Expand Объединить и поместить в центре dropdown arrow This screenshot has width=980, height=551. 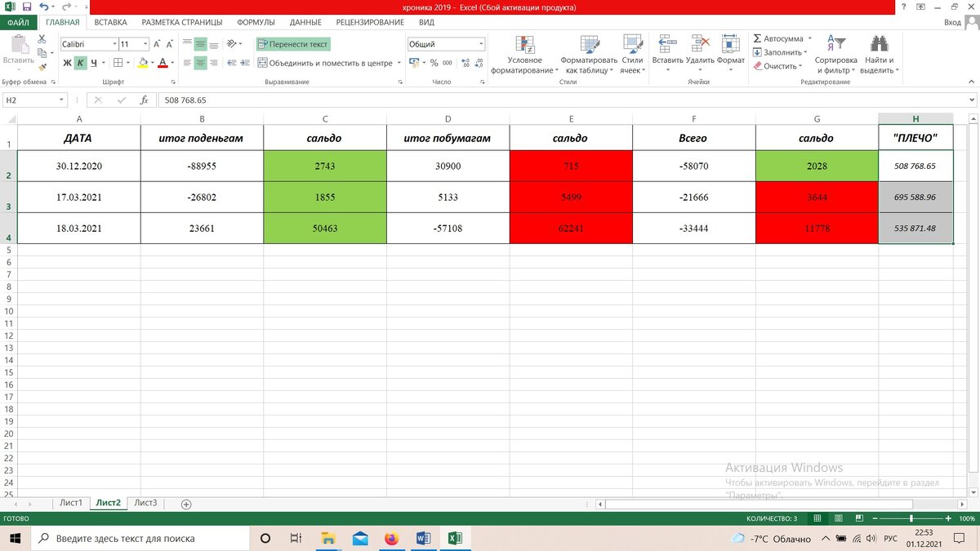coord(399,63)
